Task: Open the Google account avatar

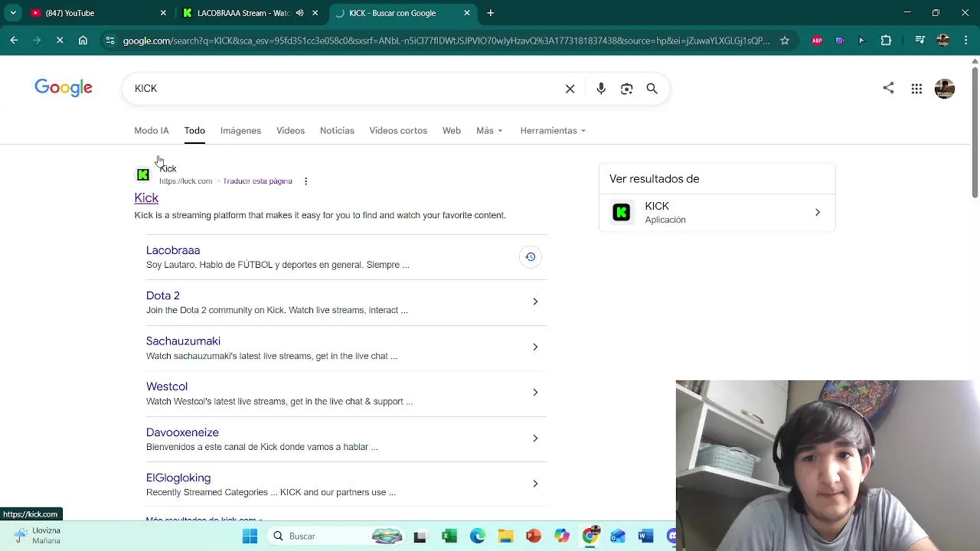Action: (x=945, y=89)
